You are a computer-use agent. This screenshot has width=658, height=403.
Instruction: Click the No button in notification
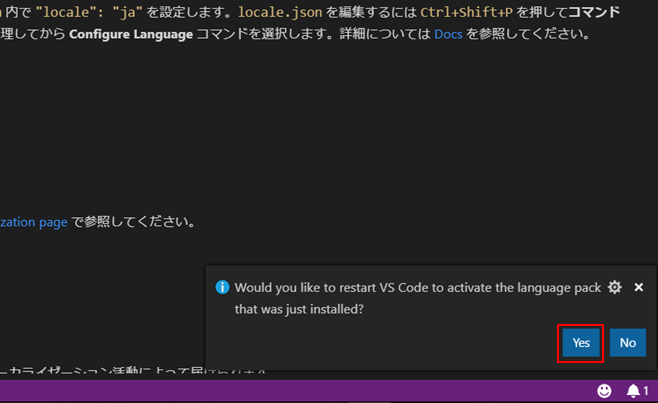(x=627, y=343)
